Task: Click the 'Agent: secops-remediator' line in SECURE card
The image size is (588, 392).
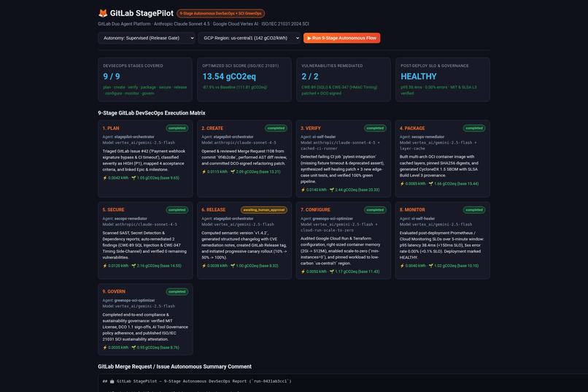Action: pyautogui.click(x=125, y=218)
